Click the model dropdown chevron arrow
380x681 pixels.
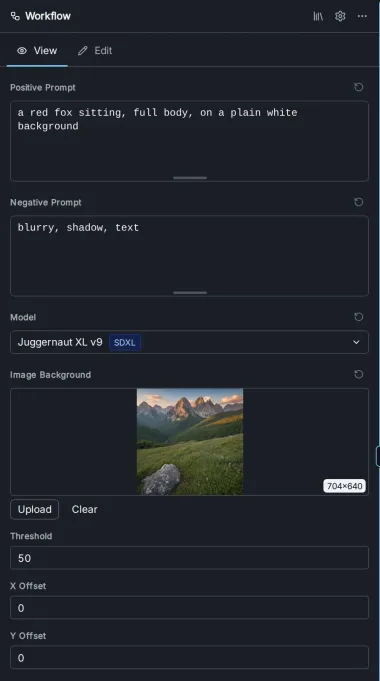[356, 342]
